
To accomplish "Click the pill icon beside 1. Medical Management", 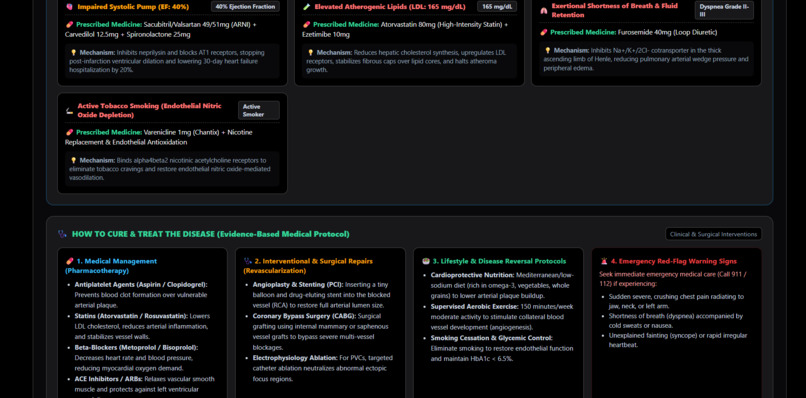I will [x=69, y=261].
